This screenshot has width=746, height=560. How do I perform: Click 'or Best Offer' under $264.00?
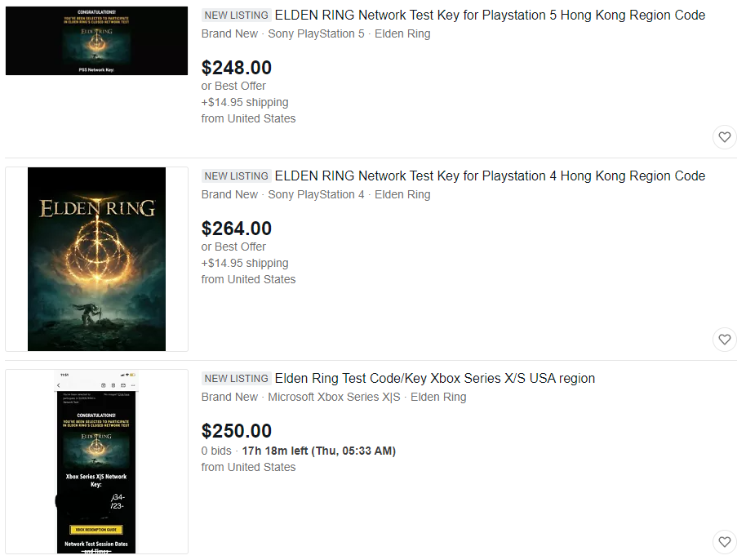coord(233,247)
